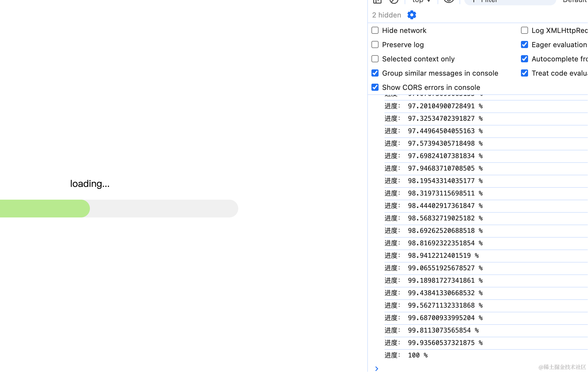Click the console prompt chevron
This screenshot has width=588, height=372.
pos(376,368)
